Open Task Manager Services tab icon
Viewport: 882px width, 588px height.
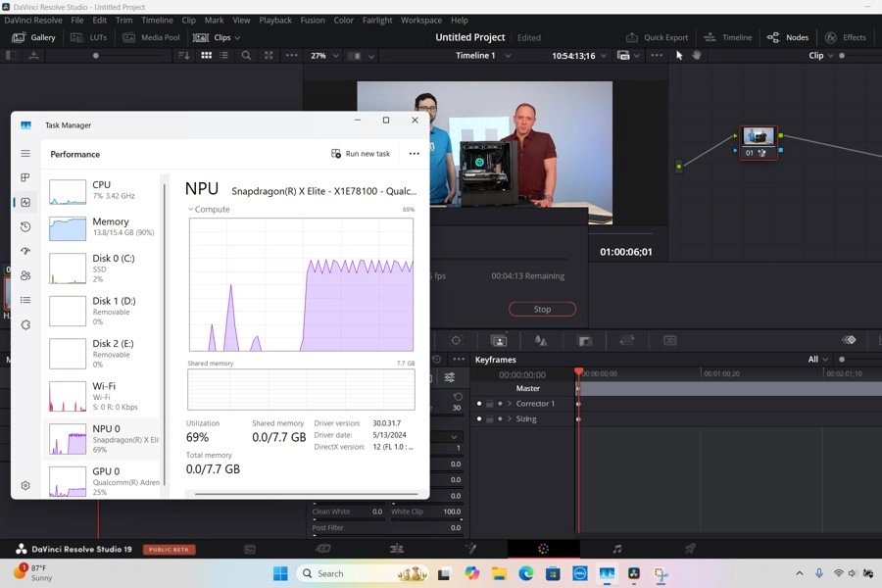25,324
